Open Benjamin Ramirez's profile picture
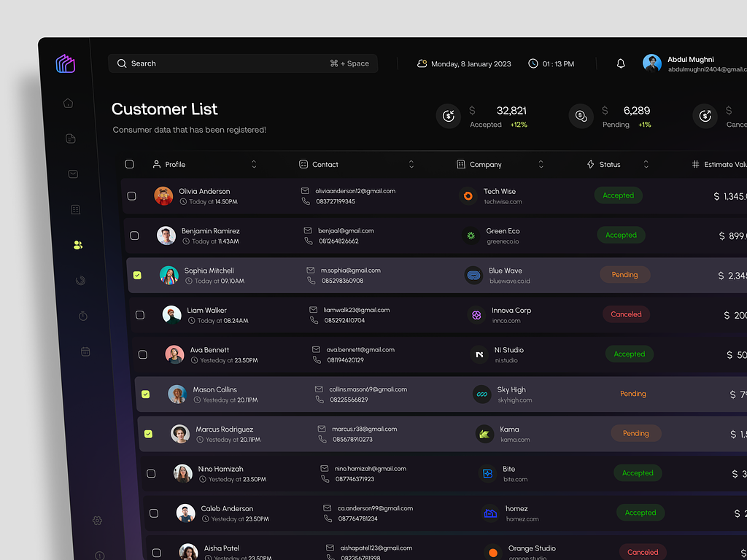 pyautogui.click(x=166, y=236)
